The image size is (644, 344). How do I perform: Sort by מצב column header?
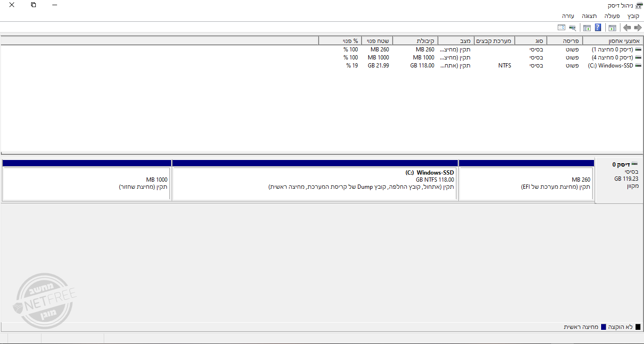[x=456, y=41]
